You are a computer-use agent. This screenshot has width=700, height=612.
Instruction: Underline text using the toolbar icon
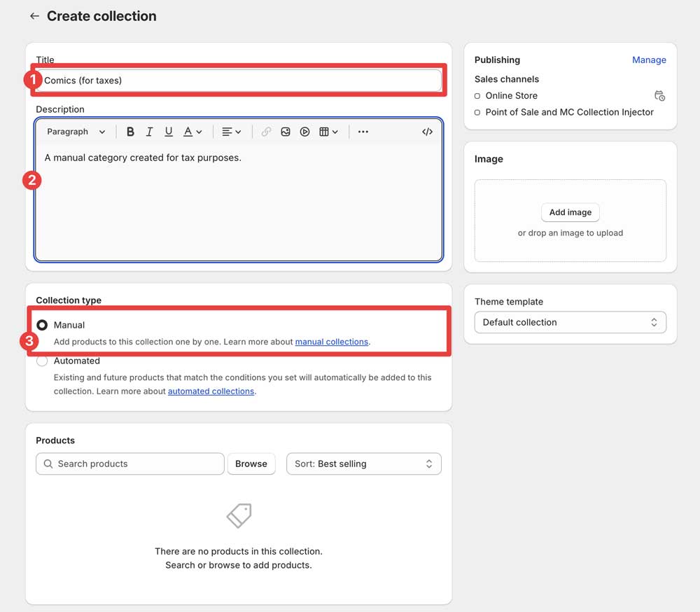(x=169, y=132)
